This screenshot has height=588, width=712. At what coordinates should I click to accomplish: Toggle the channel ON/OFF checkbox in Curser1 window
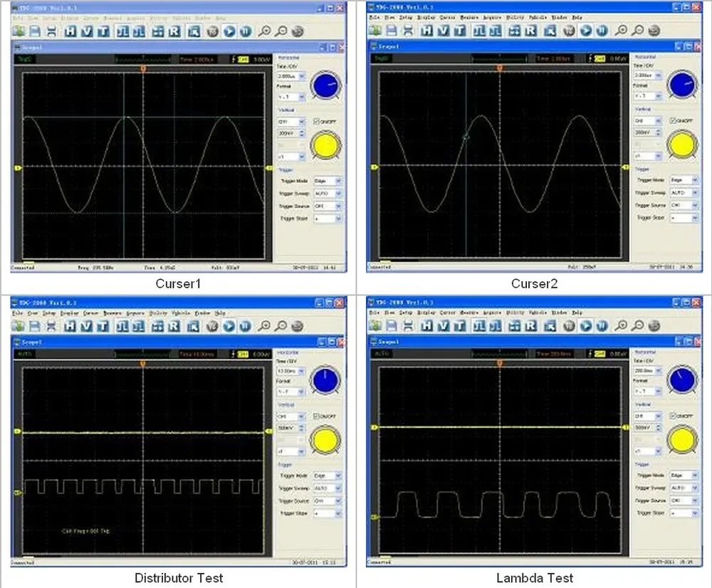[x=317, y=121]
